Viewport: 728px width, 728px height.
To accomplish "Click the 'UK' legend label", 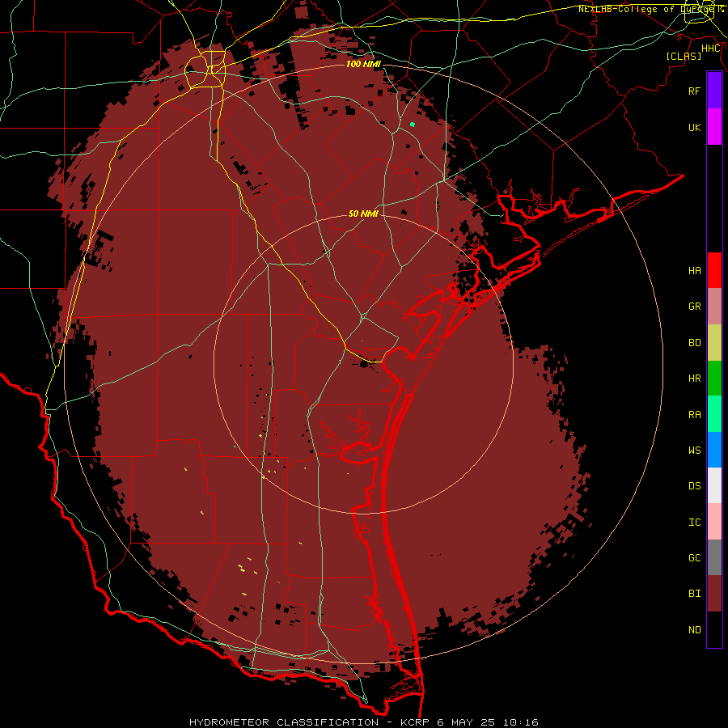I will [694, 127].
